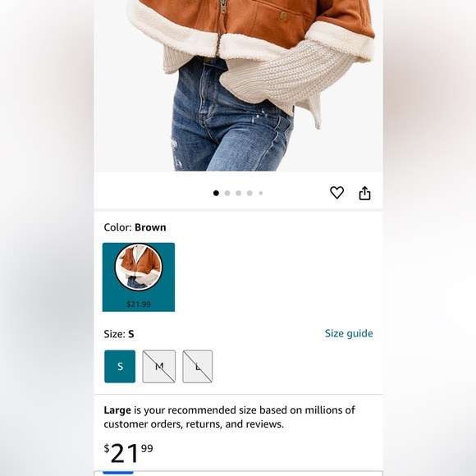Jump to the small last carousel dot
This screenshot has height=476, width=476.
point(260,193)
